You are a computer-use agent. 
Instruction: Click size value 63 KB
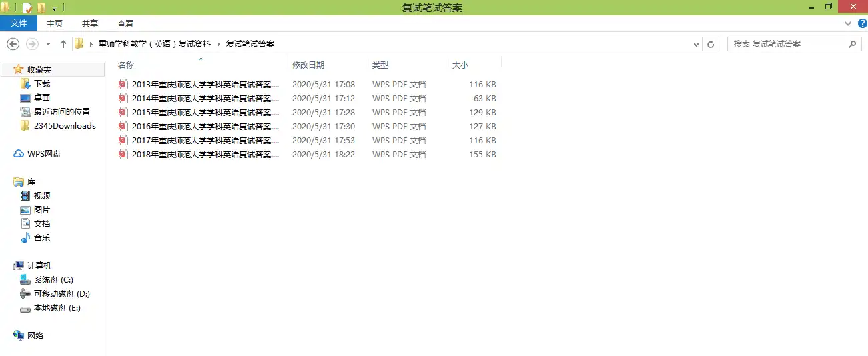click(x=485, y=99)
